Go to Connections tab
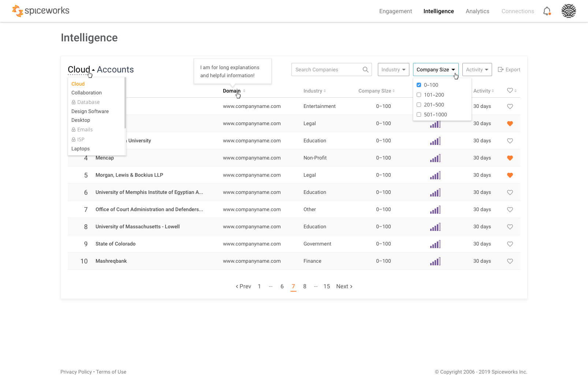Viewport: 588px width, 382px height. click(x=518, y=11)
